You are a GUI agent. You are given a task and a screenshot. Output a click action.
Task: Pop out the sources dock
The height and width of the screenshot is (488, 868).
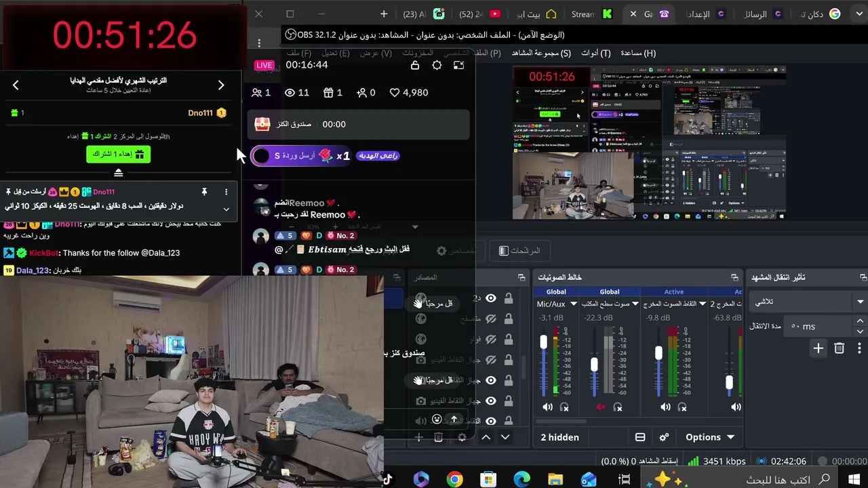[521, 277]
